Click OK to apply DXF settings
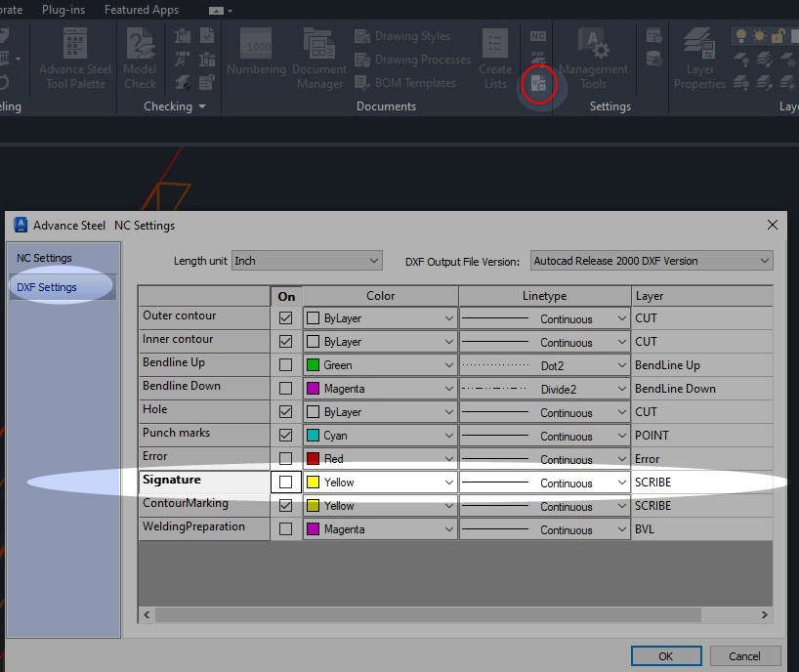The image size is (799, 672). tap(666, 655)
